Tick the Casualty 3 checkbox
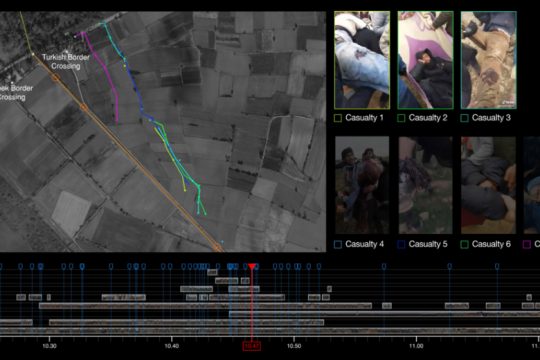 tap(465, 118)
